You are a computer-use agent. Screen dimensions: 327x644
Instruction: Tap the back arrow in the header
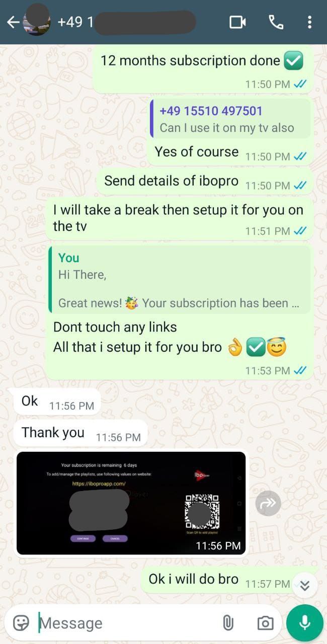point(13,22)
